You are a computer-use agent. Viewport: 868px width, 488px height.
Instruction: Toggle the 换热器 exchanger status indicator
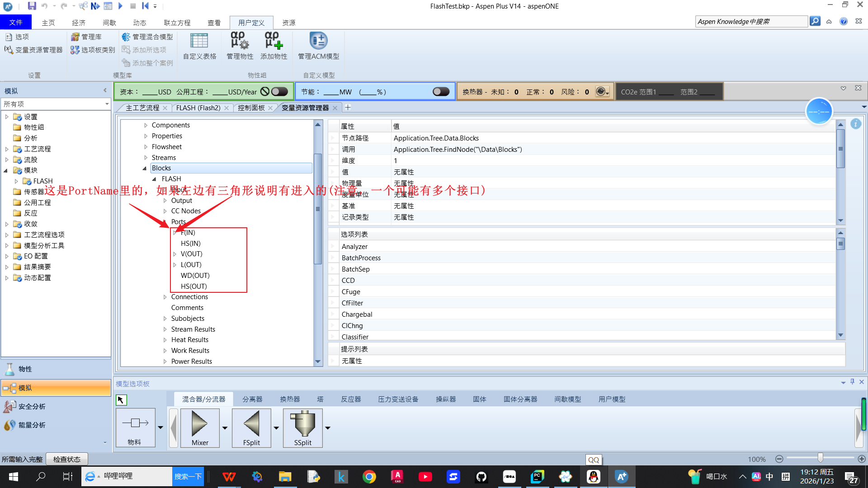(x=601, y=92)
